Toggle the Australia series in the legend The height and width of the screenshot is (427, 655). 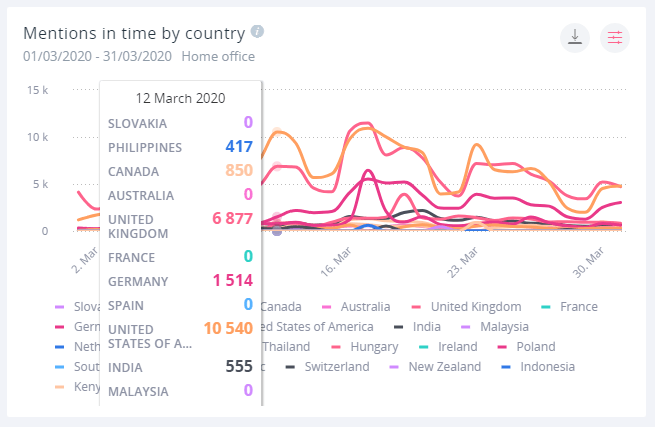click(x=364, y=307)
